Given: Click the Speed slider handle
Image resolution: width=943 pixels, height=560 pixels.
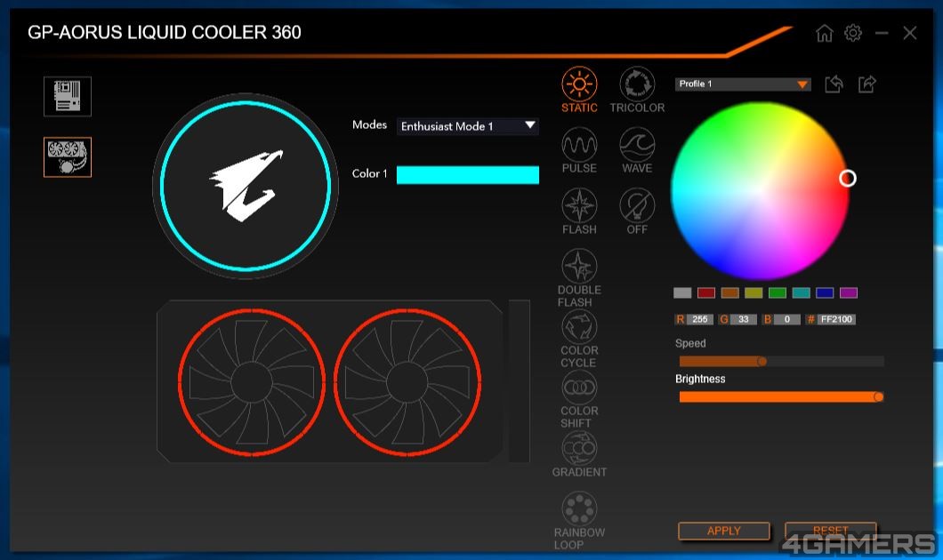Looking at the screenshot, I should (x=762, y=361).
